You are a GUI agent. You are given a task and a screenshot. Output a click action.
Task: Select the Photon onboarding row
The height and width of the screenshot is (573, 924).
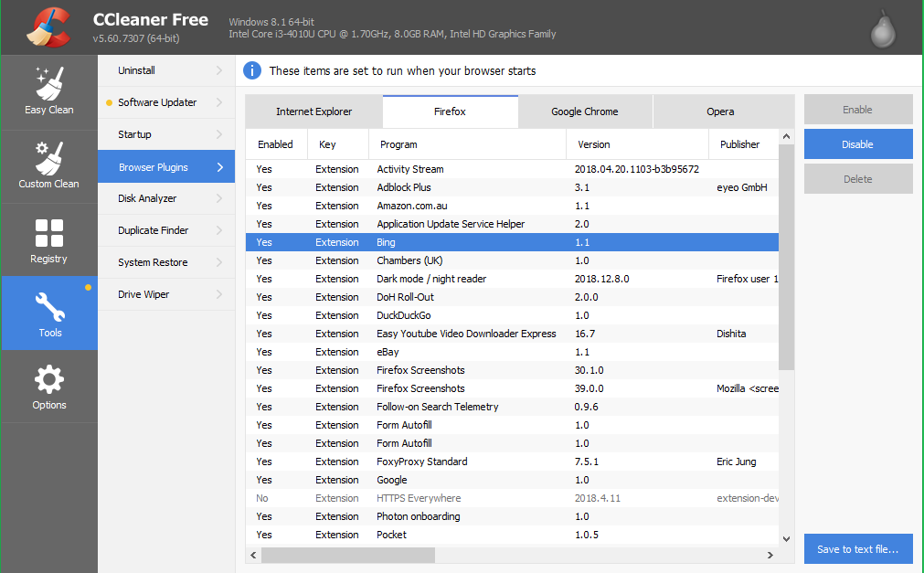pyautogui.click(x=512, y=516)
